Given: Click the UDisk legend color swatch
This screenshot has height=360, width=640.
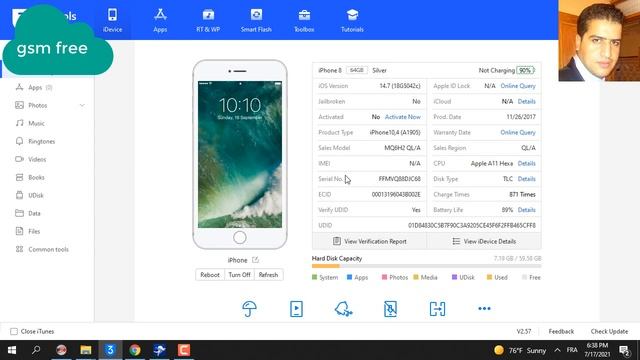Looking at the screenshot, I should point(454,277).
